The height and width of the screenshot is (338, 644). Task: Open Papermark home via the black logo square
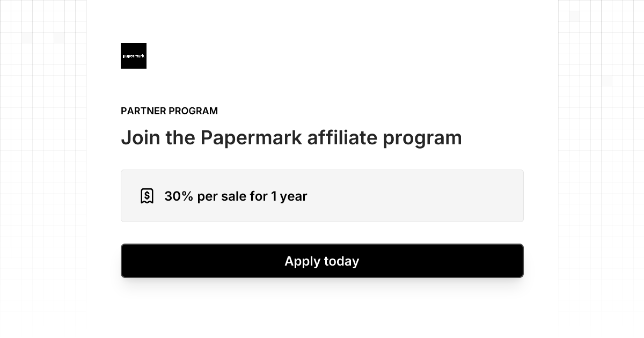133,56
